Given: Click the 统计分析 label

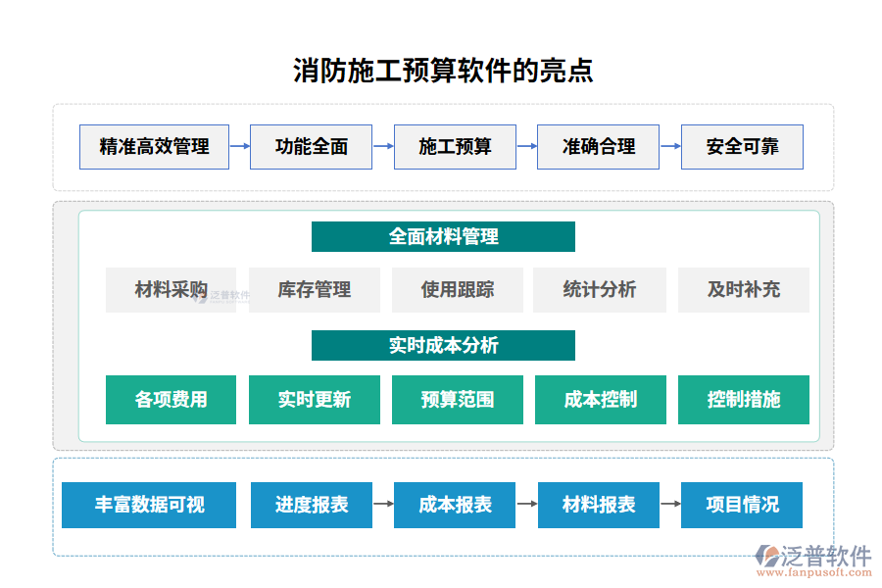Looking at the screenshot, I should (x=600, y=290).
